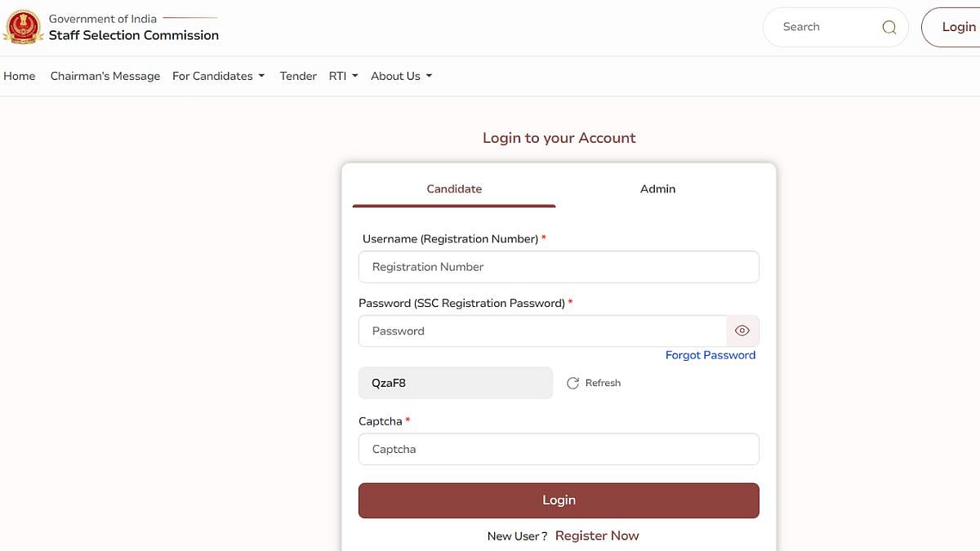Viewport: 980px width, 551px height.
Task: Click the captcha refresh icon
Action: 573,383
